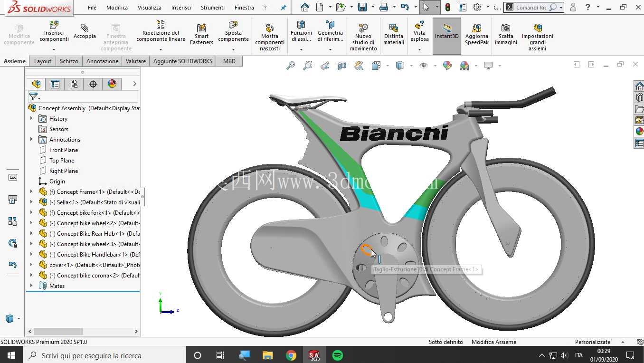The image size is (644, 363).
Task: Expand the Sella<1> component node
Action: point(31,202)
